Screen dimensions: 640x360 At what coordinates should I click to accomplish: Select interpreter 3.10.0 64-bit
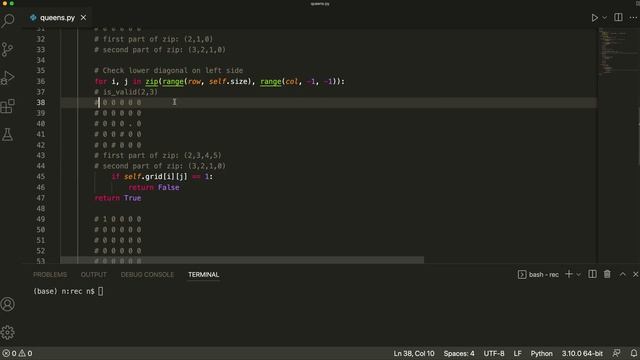pos(582,353)
